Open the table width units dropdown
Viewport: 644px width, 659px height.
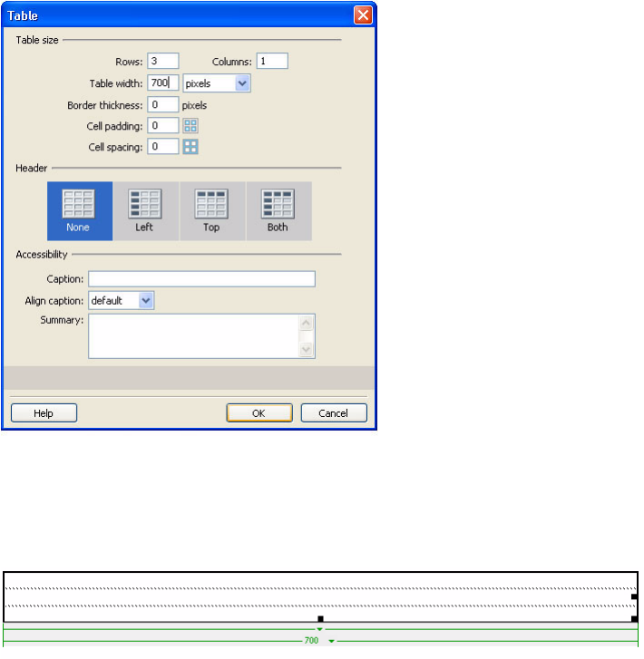click(244, 83)
